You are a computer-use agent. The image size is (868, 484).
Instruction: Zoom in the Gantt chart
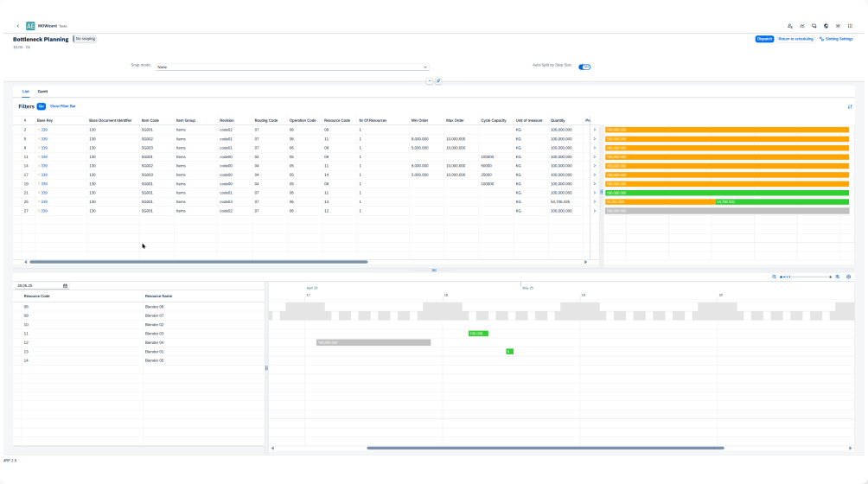pyautogui.click(x=838, y=277)
